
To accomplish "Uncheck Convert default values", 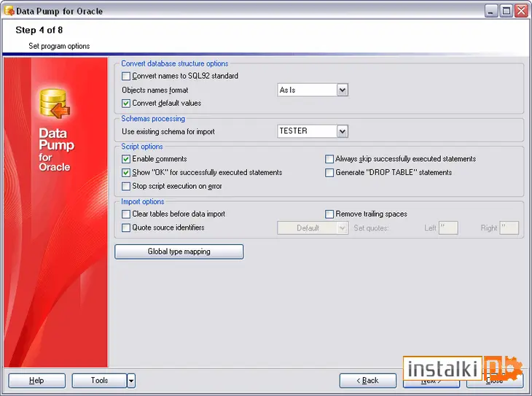I will point(126,104).
